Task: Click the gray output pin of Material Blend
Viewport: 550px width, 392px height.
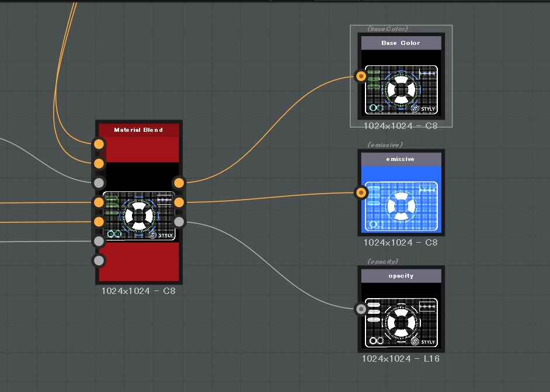Action: tap(179, 222)
